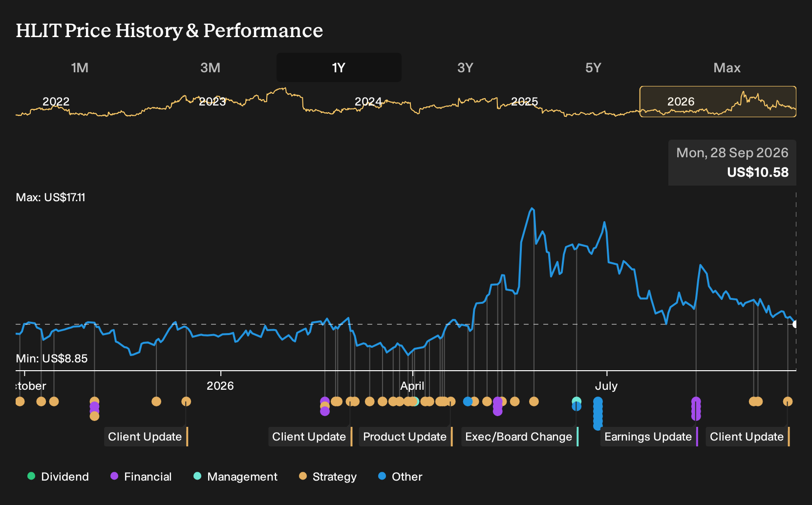Click the 2026 label on the main time axis
Screen dimensions: 812x505
tap(220, 386)
